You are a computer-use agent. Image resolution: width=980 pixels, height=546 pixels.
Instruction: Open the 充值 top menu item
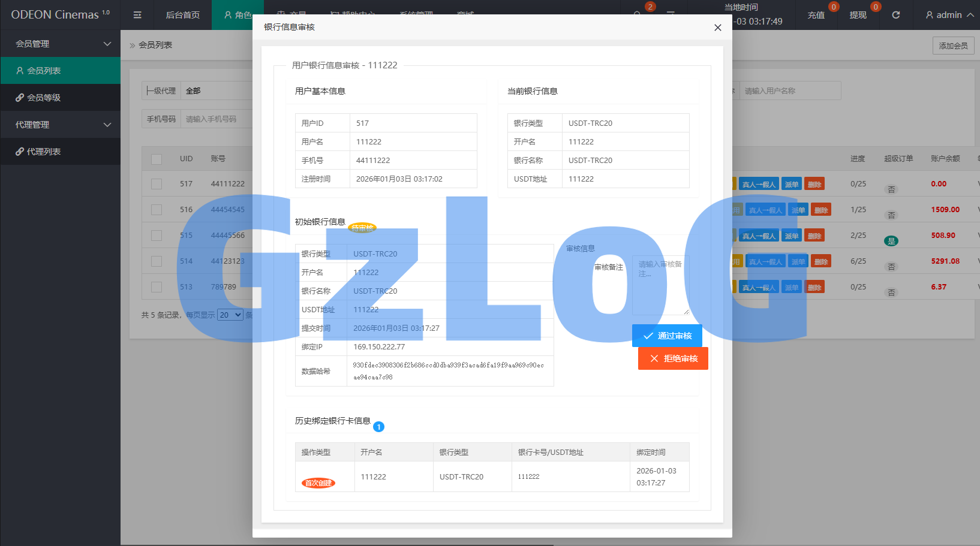tap(816, 15)
